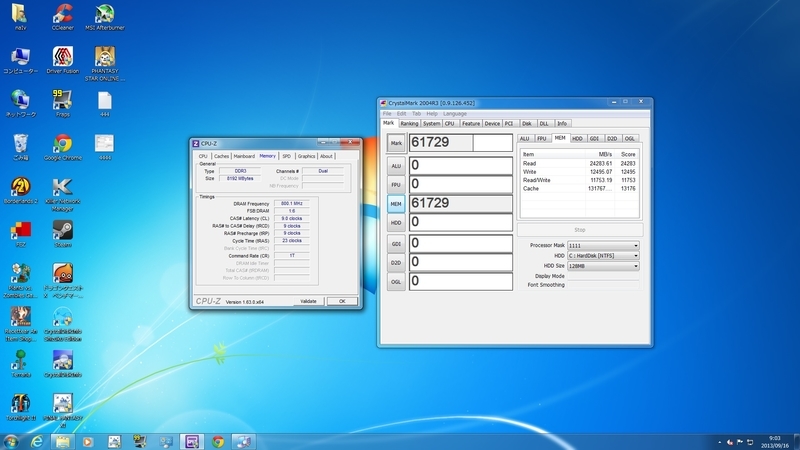
Task: Open Windows Media Player taskbar icon
Action: 88,441
